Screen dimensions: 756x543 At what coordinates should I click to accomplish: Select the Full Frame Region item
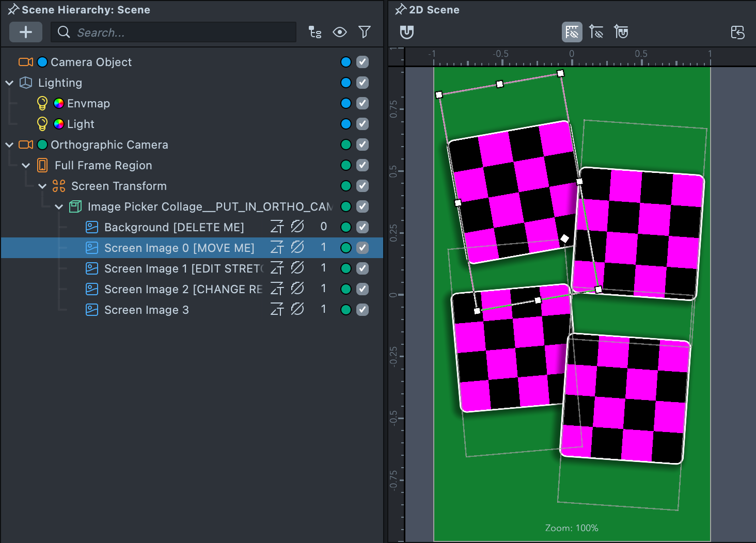coord(103,165)
